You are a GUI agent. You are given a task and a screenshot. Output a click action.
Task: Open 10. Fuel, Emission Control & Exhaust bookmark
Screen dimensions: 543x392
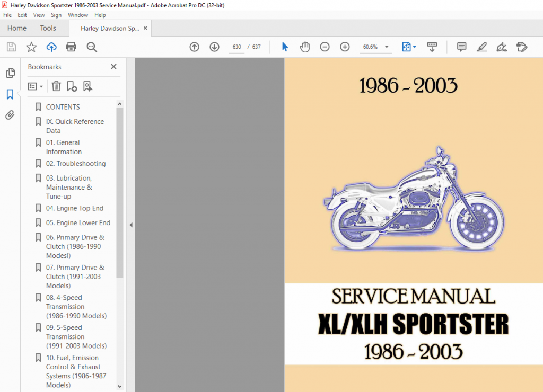click(x=76, y=371)
